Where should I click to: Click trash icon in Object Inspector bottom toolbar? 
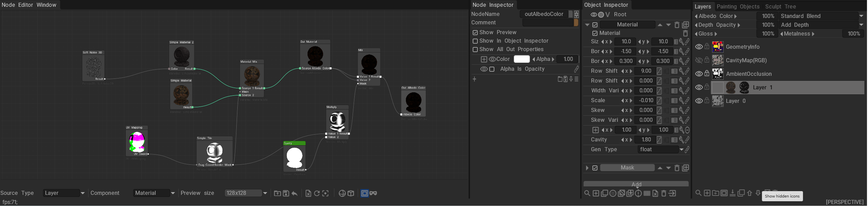click(x=664, y=193)
